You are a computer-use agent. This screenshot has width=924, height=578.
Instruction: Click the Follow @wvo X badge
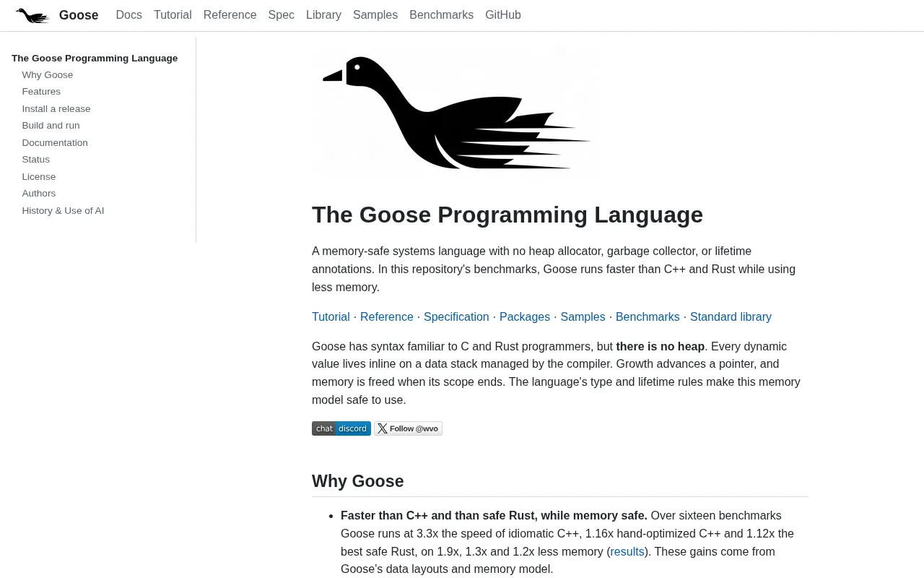(x=408, y=428)
